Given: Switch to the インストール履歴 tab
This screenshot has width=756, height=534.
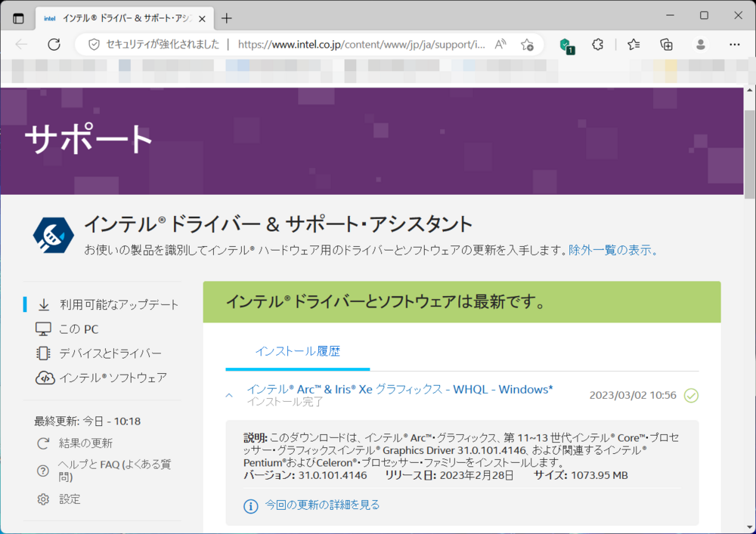Looking at the screenshot, I should 297,351.
